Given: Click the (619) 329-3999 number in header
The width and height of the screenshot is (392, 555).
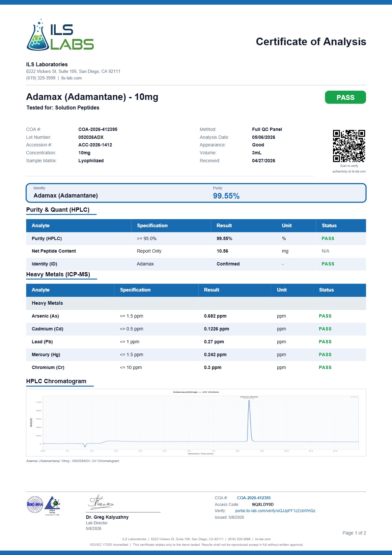Looking at the screenshot, I should (x=41, y=78).
